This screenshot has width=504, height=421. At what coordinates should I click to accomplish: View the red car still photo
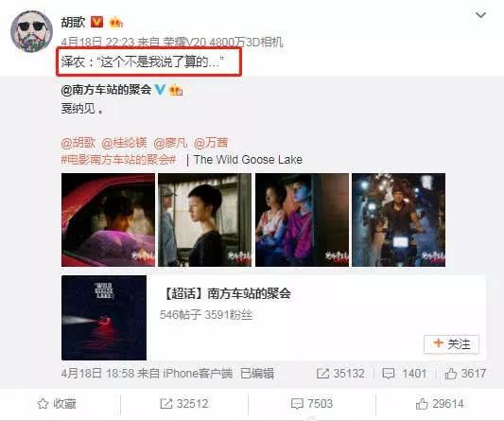[x=108, y=219]
